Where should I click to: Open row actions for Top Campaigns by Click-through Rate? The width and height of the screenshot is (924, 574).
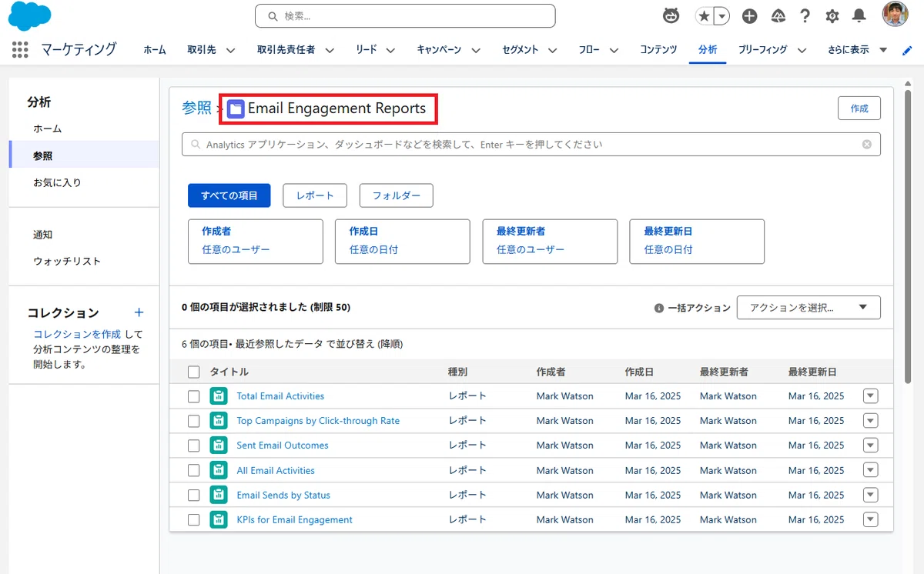(871, 421)
